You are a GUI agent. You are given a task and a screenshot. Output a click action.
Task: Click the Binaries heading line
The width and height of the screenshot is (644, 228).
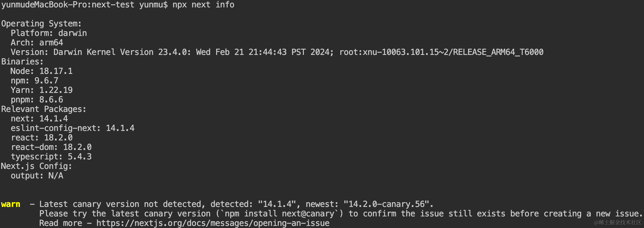pyautogui.click(x=22, y=62)
